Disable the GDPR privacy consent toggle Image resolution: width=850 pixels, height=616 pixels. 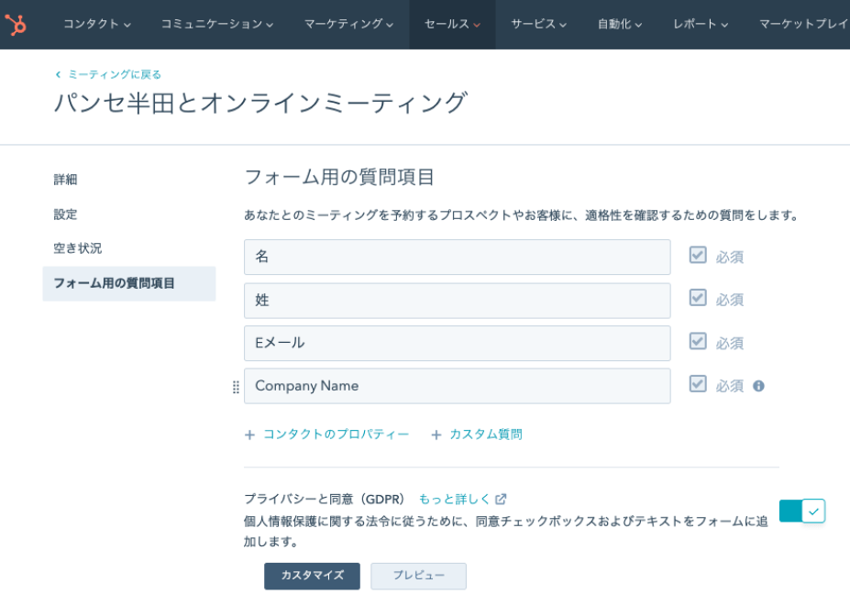coord(802,511)
